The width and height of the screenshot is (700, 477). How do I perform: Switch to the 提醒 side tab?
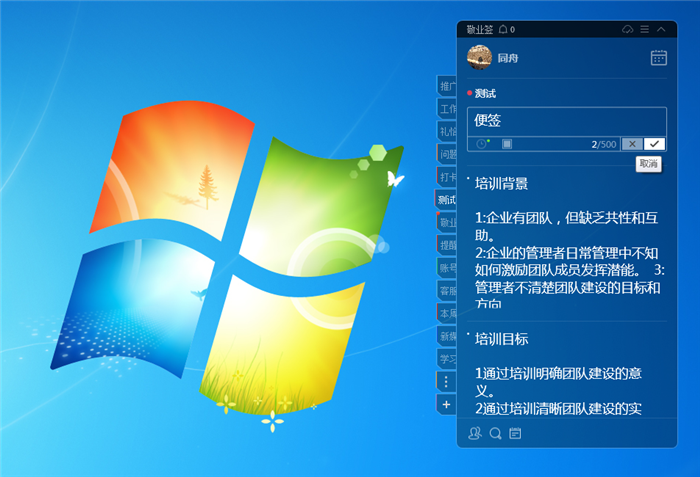pyautogui.click(x=447, y=245)
